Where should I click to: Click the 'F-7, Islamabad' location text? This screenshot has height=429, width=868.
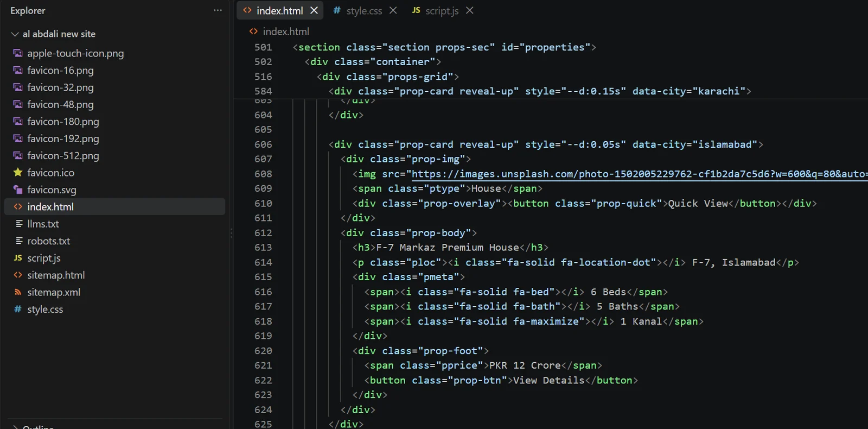click(734, 262)
